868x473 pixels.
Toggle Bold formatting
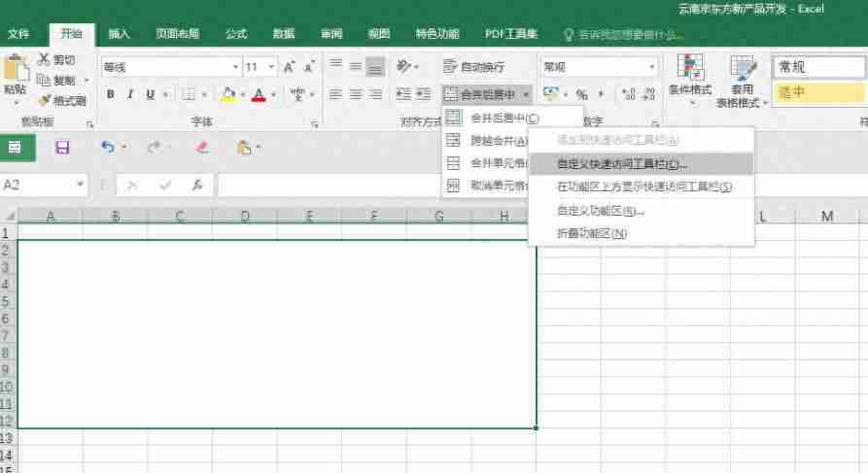[x=110, y=94]
